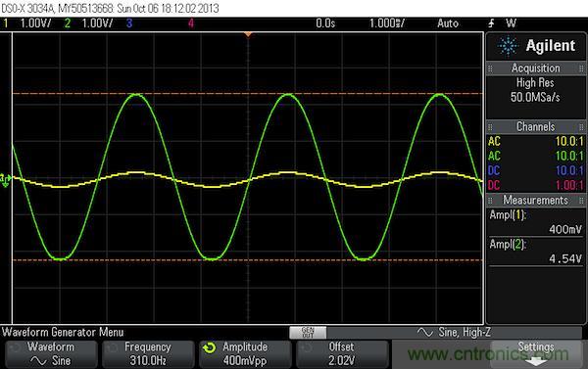This screenshot has height=369, width=588.
Task: Click the Measurements panel grip icon on left
Action: 490,201
